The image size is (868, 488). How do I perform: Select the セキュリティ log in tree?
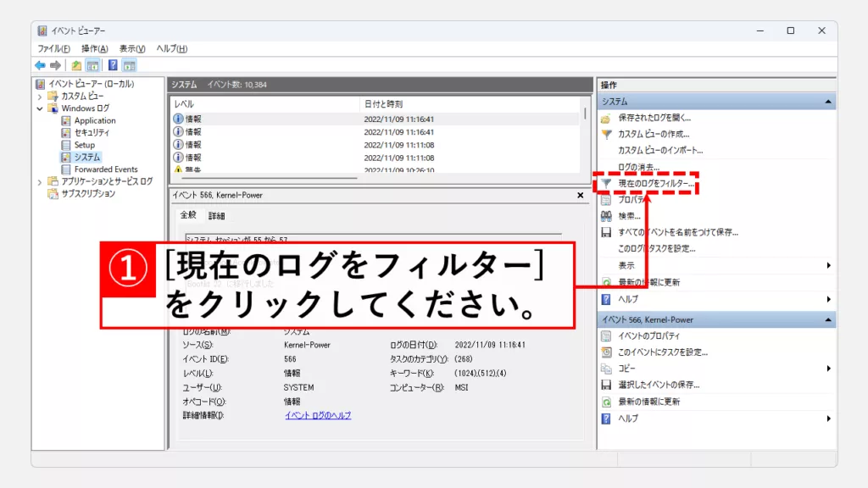[92, 133]
